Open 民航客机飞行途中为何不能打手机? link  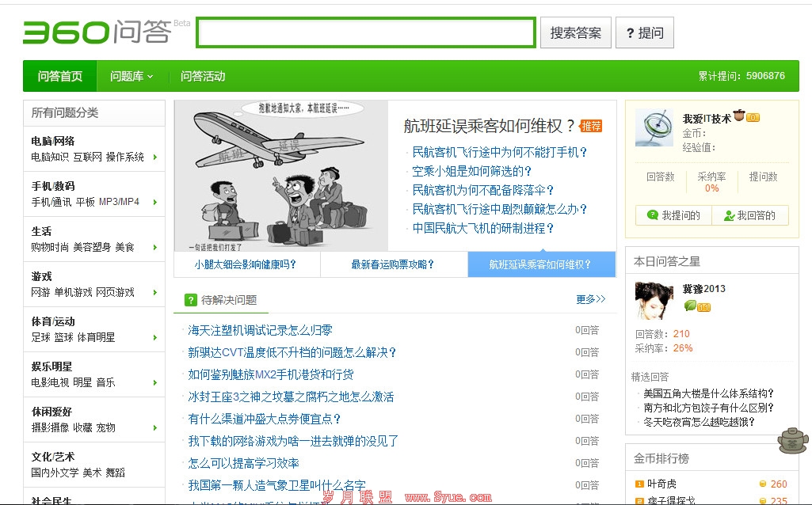pyautogui.click(x=499, y=152)
